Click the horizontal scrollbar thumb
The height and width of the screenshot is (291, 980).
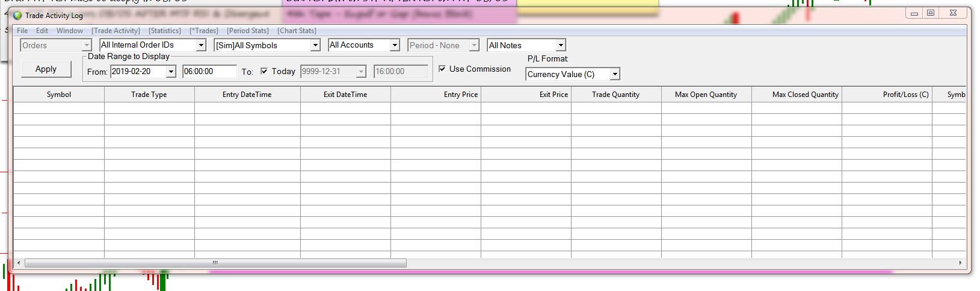click(215, 263)
